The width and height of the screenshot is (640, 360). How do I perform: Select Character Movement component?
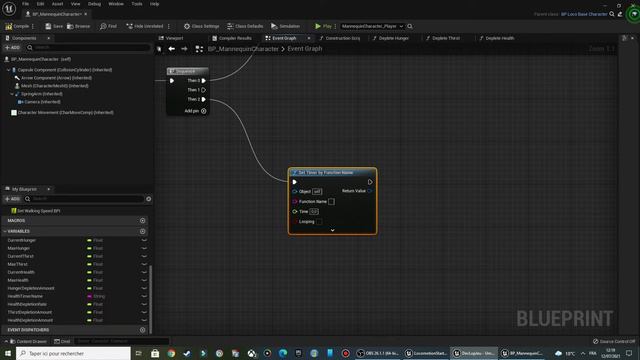(x=65, y=112)
